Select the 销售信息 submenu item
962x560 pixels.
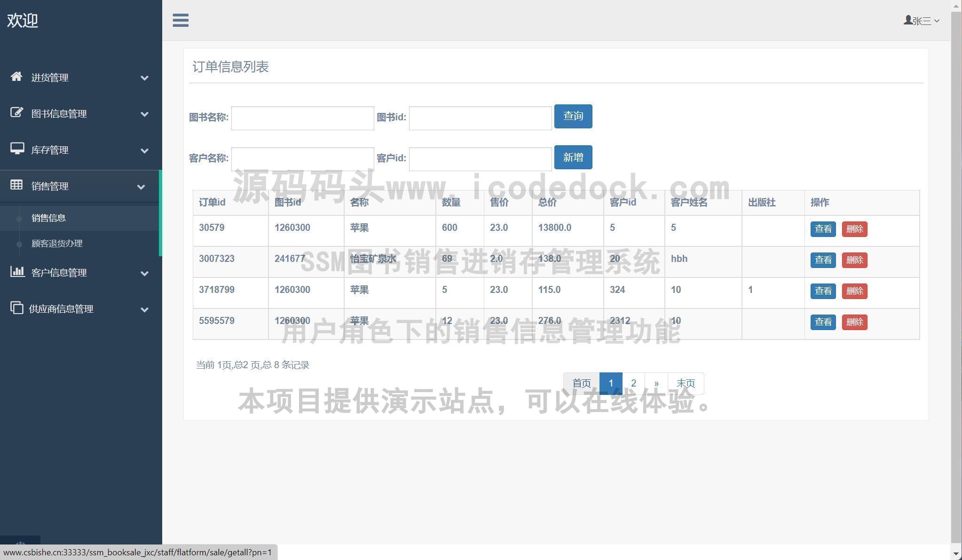click(x=48, y=218)
